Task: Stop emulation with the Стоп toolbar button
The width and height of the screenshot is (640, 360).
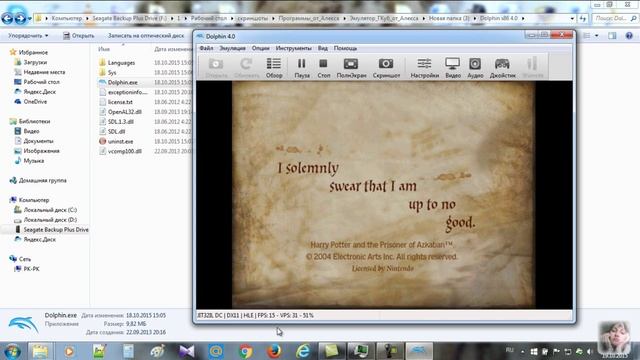Action: tap(324, 68)
